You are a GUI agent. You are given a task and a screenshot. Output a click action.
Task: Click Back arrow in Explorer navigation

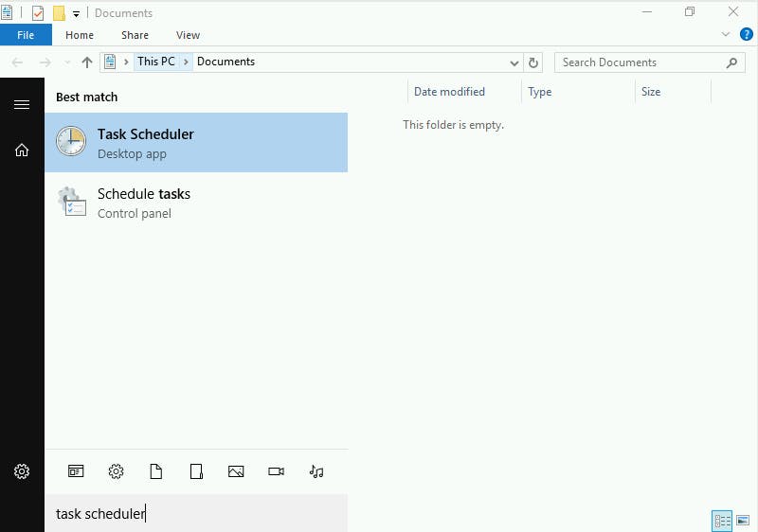(17, 62)
